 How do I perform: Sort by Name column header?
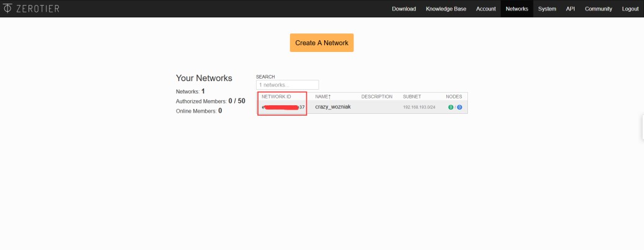point(323,97)
